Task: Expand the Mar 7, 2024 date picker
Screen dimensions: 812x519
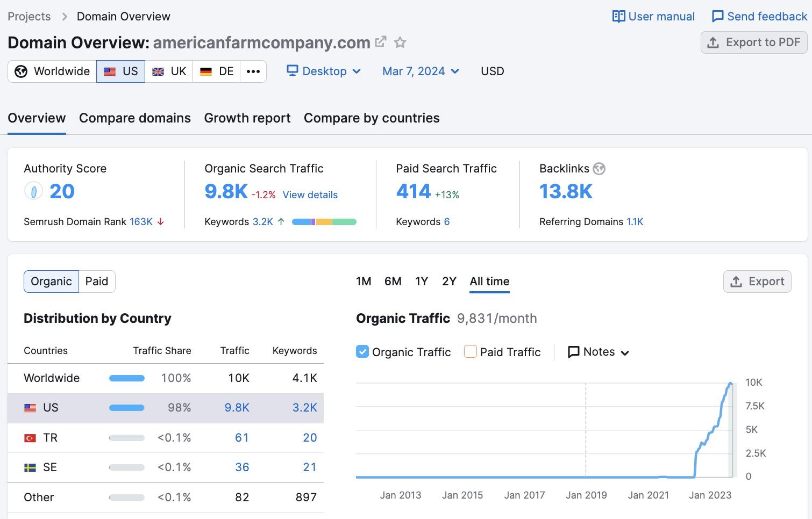Action: (x=421, y=71)
